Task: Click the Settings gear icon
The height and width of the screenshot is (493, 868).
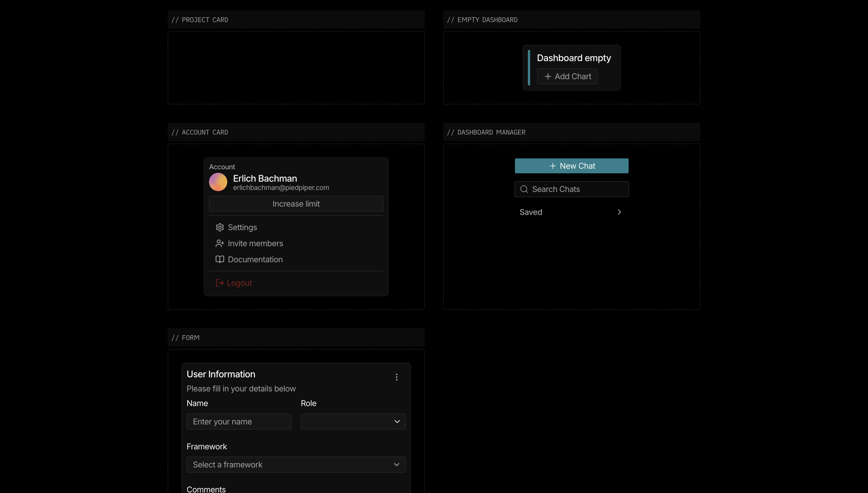Action: tap(220, 227)
